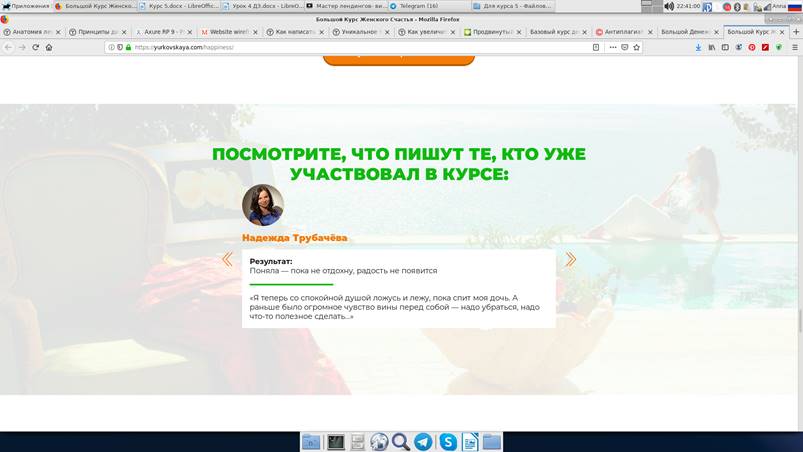
Task: Click the Надежда Трубачёва name link
Action: click(x=294, y=238)
